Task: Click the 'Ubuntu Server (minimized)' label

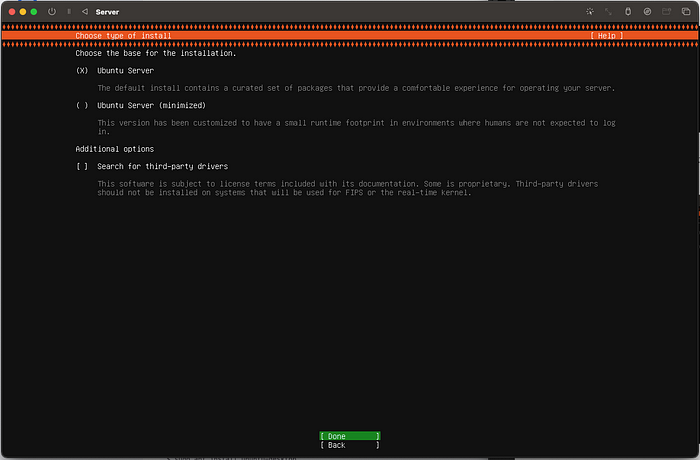Action: pyautogui.click(x=151, y=105)
